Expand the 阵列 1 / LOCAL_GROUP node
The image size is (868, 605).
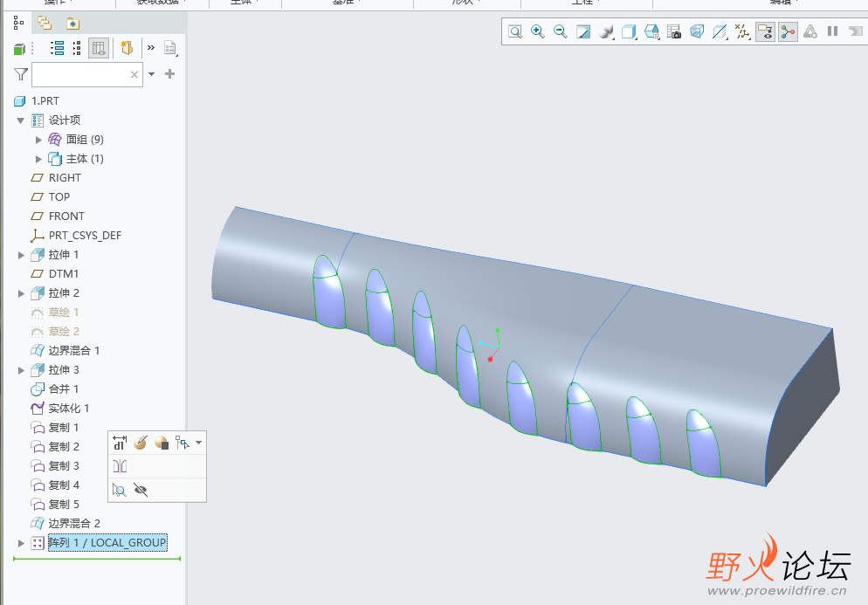coord(22,543)
